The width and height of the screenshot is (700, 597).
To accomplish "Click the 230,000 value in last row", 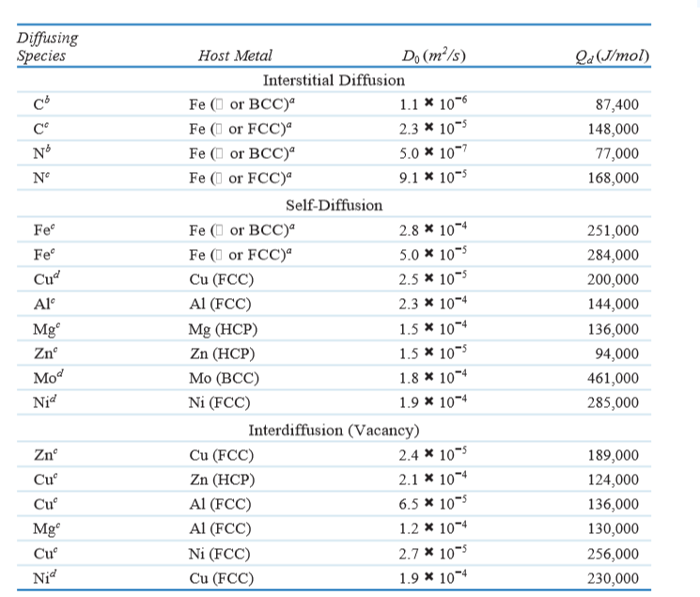I will (613, 579).
